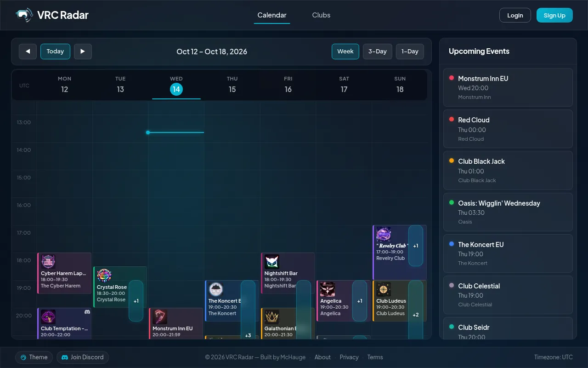Click "Timezone: UTC" in footer
The width and height of the screenshot is (588, 368).
tap(553, 357)
